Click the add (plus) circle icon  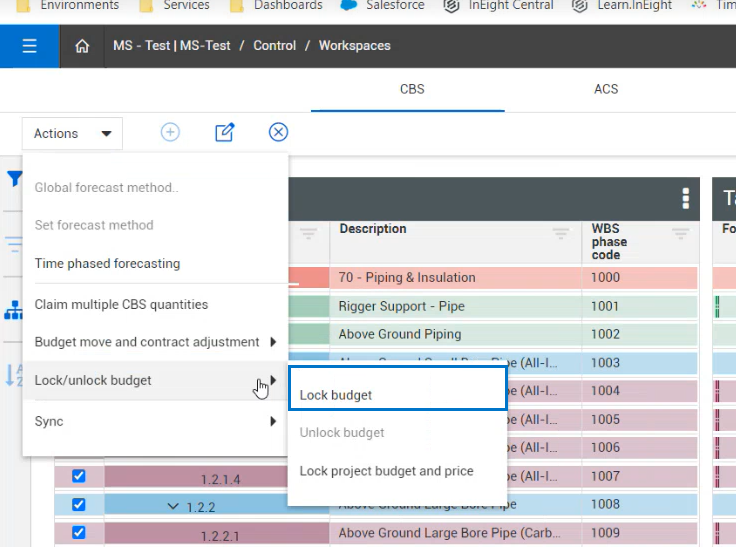coord(170,133)
